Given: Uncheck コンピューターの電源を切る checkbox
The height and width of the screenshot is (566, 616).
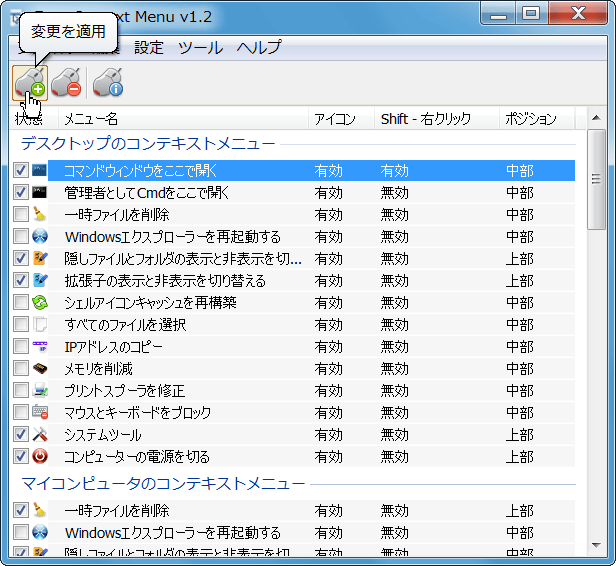Looking at the screenshot, I should tap(21, 456).
